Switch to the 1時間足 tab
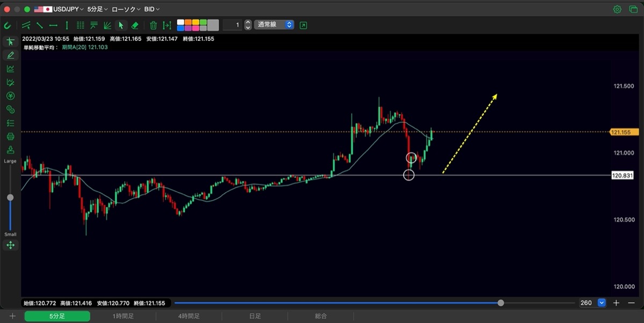The image size is (644, 323). 123,317
